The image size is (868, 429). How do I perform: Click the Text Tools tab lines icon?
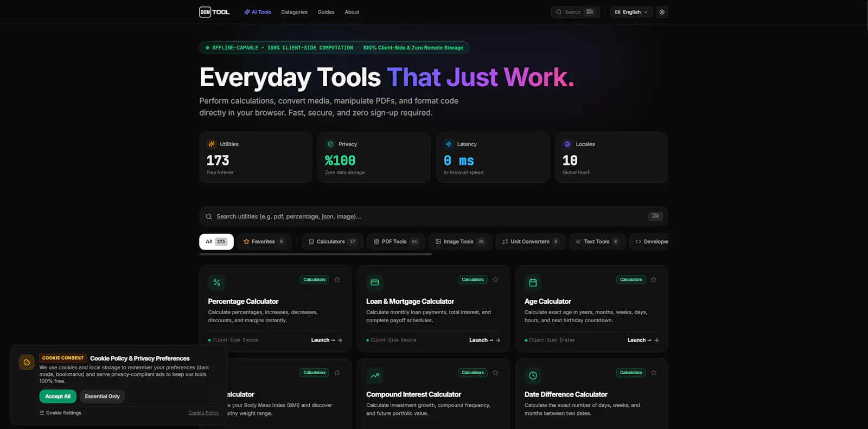click(578, 242)
